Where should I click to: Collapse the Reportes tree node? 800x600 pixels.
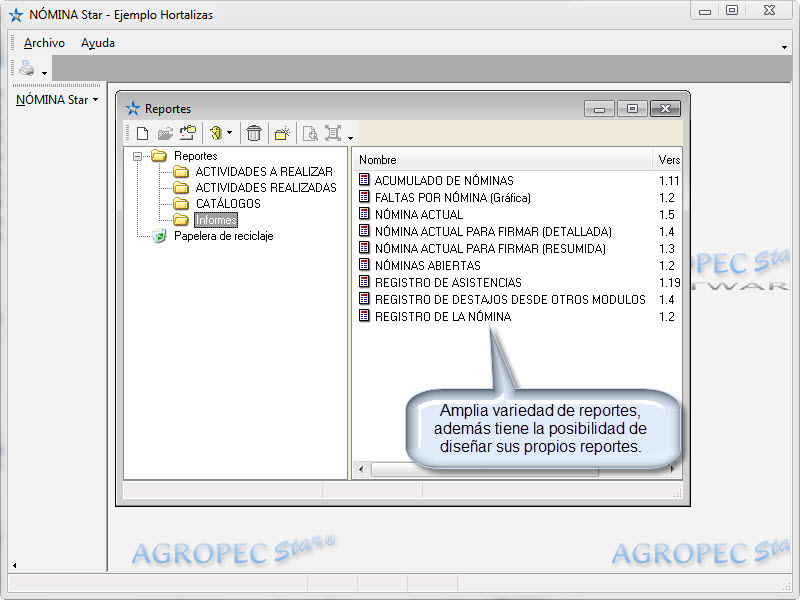[x=137, y=156]
